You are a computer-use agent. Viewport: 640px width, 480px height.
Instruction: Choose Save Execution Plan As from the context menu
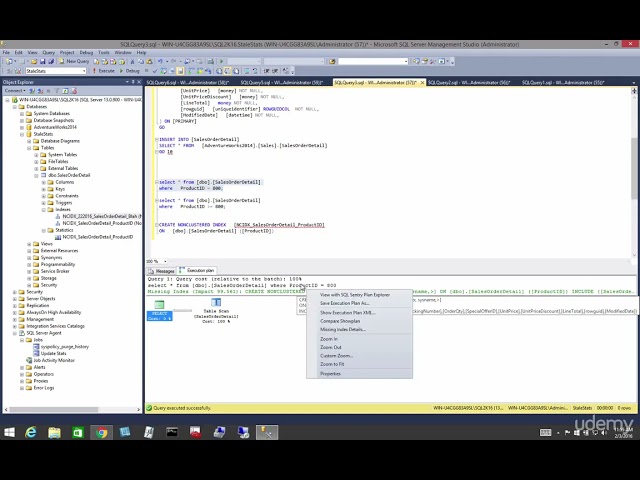[x=344, y=303]
